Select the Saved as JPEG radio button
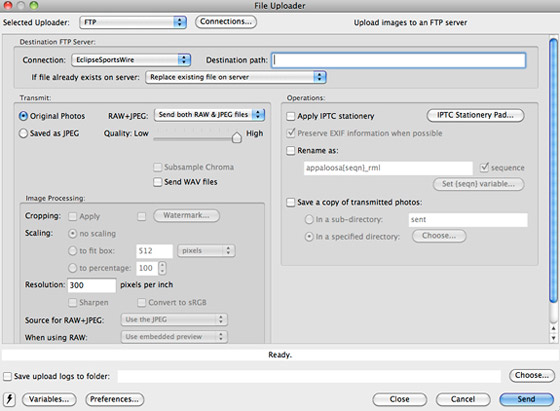This screenshot has height=411, width=560. [23, 133]
